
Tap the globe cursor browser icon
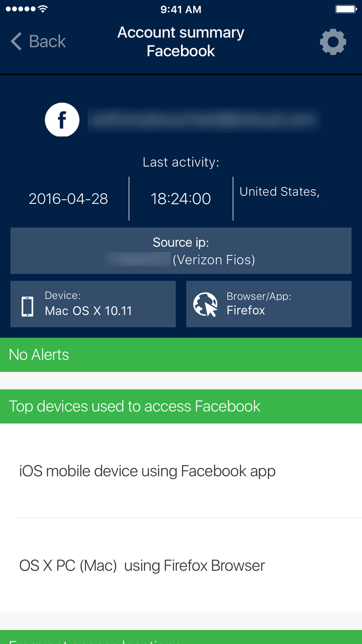pos(205,304)
